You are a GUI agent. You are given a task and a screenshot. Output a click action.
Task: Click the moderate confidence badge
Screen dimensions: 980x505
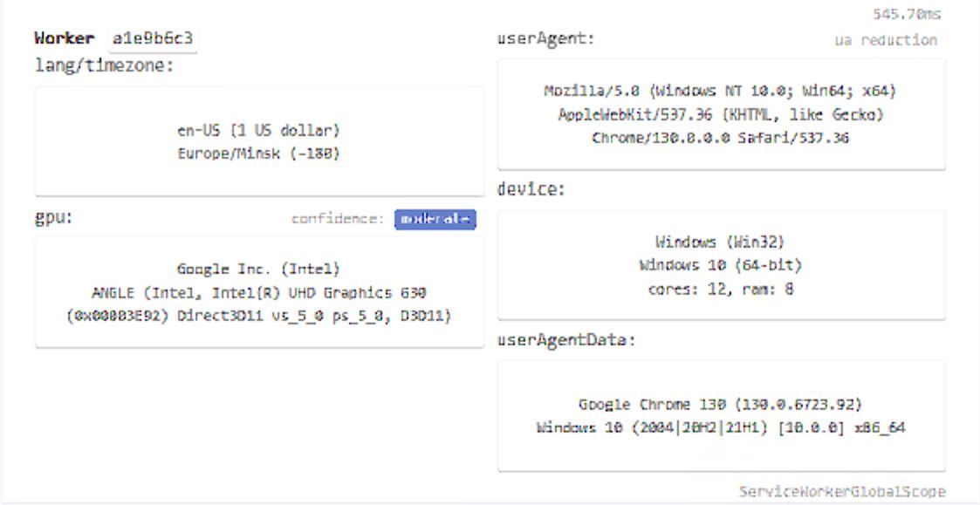[x=435, y=219]
